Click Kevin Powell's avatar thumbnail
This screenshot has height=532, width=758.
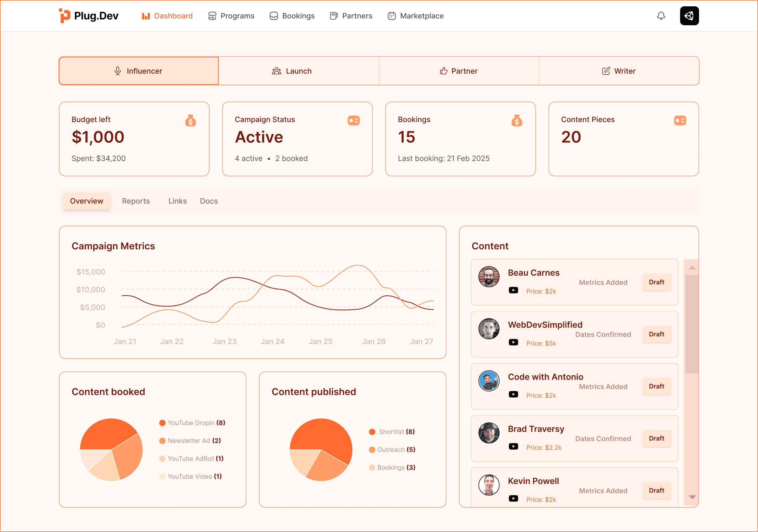[489, 485]
